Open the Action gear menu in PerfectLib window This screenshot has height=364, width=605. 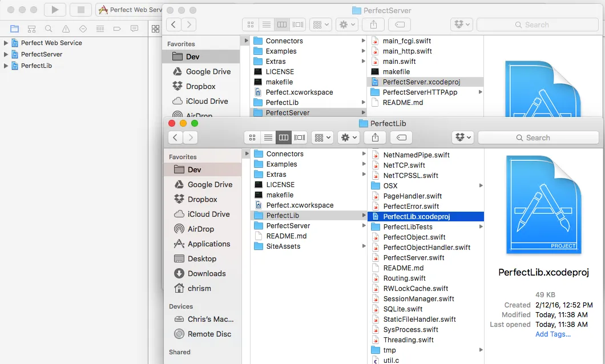(349, 137)
